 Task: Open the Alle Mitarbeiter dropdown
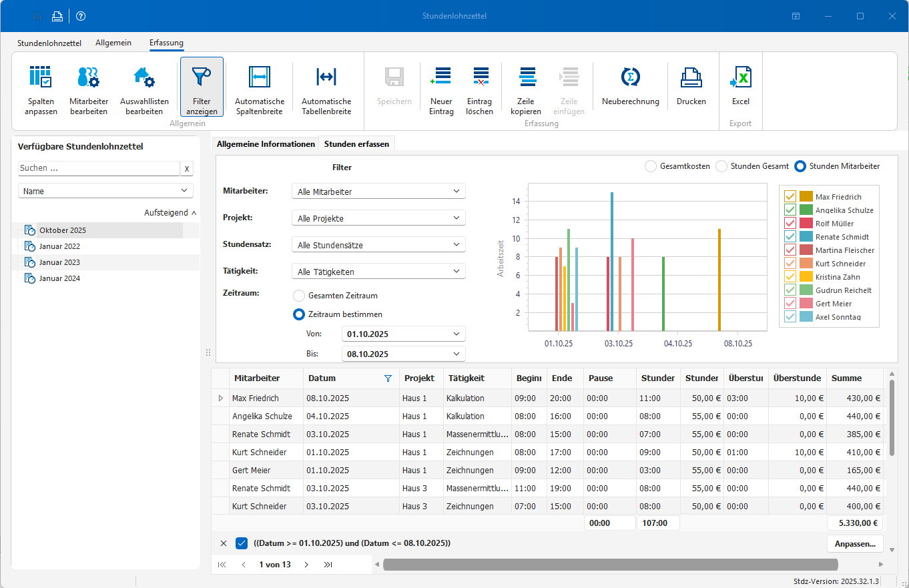click(378, 190)
